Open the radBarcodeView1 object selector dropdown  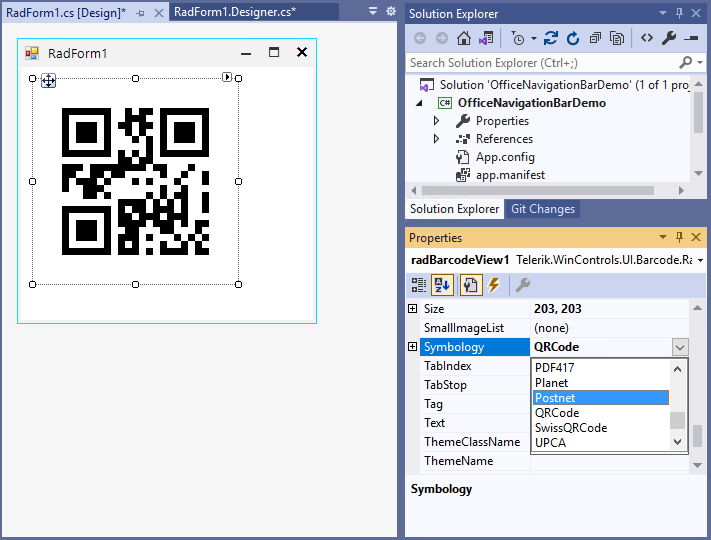701,260
